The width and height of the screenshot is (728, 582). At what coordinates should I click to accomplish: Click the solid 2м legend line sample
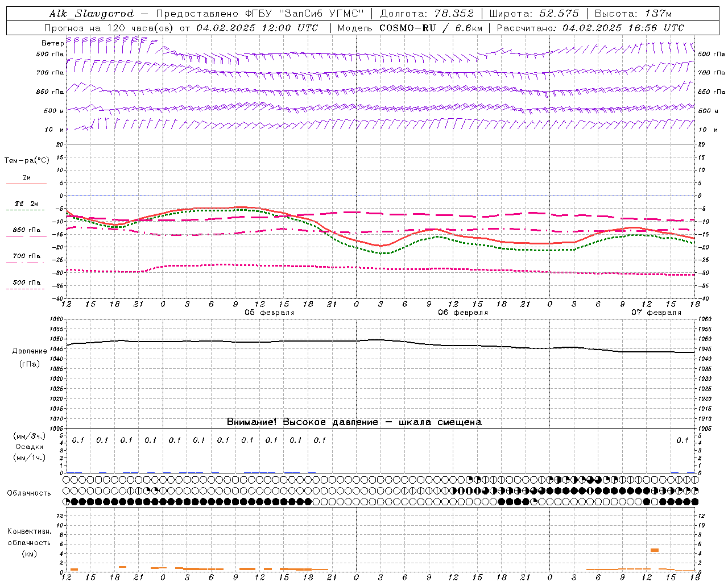pyautogui.click(x=26, y=184)
